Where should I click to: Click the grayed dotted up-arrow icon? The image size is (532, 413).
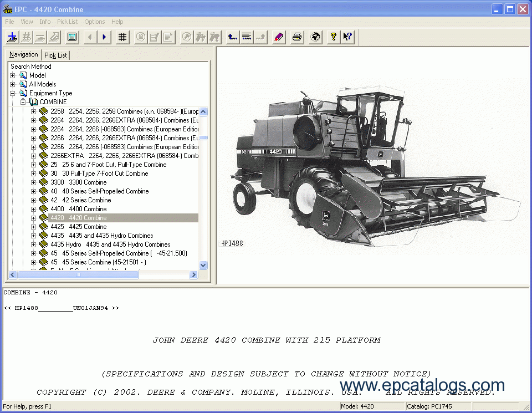[x=260, y=37]
